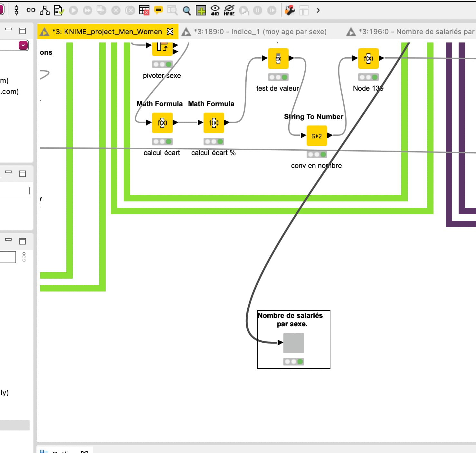Viewport: 476px width, 453px height.
Task: Select the test de valeur node
Action: pos(278,58)
